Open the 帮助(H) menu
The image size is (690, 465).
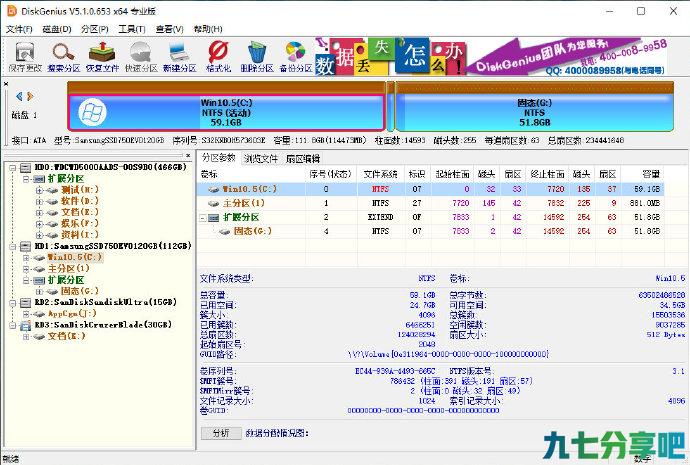click(x=208, y=29)
